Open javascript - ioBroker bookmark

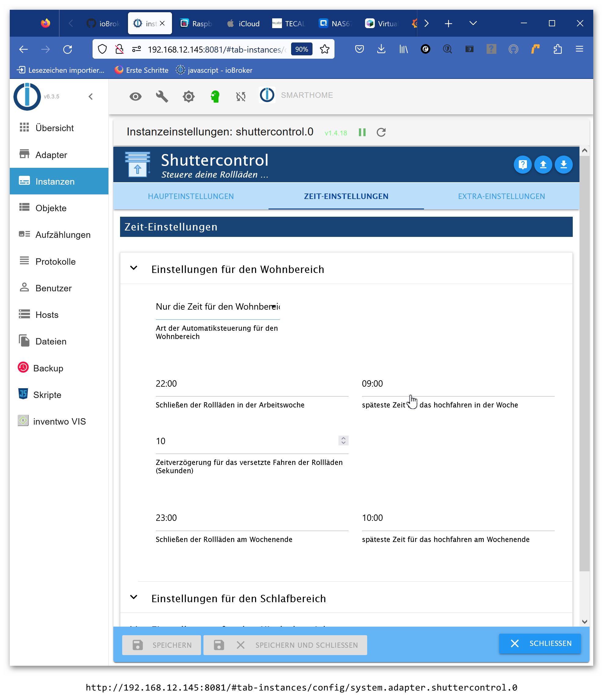click(214, 70)
